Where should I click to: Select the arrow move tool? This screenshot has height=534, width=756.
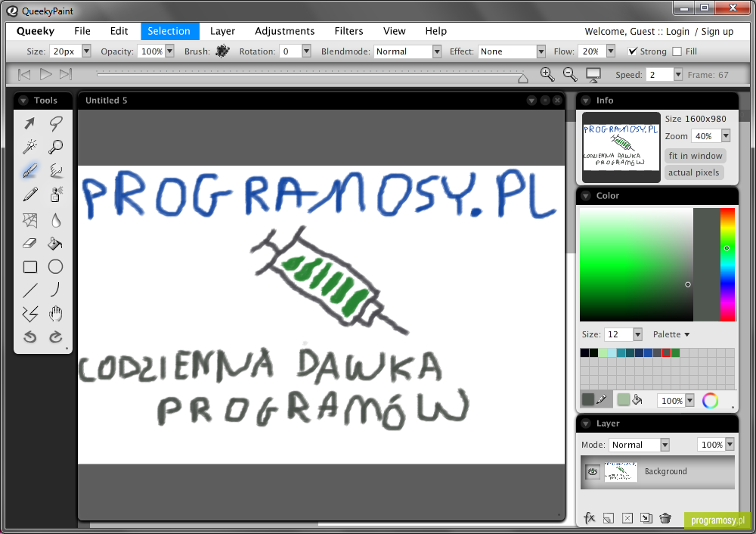[x=30, y=123]
